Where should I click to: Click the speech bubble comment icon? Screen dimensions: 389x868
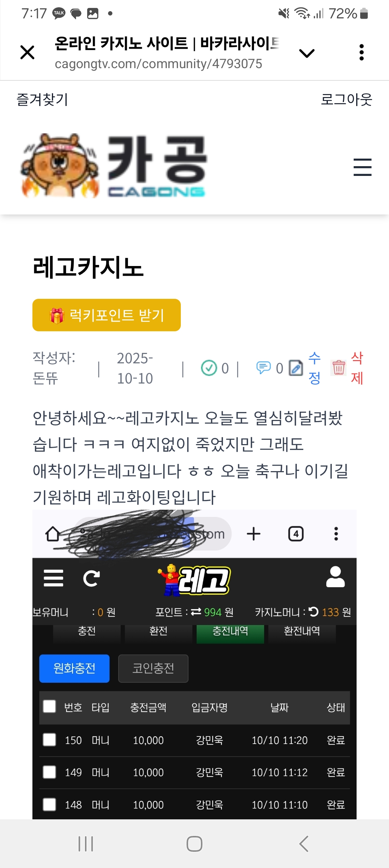(x=263, y=368)
